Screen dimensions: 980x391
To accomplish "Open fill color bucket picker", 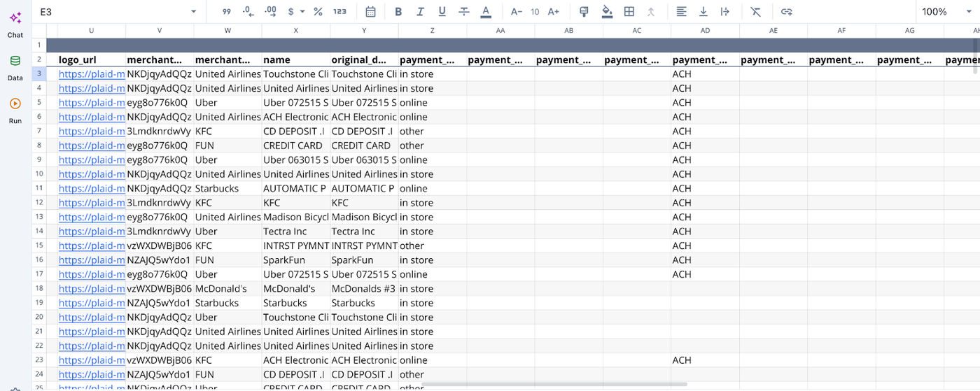I will [x=607, y=11].
